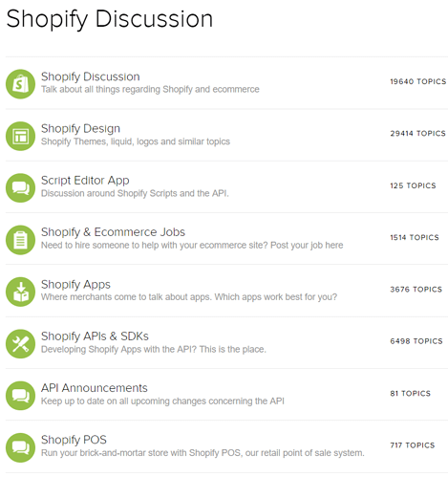Click the 19640 topics count
The height and width of the screenshot is (477, 448).
(418, 81)
